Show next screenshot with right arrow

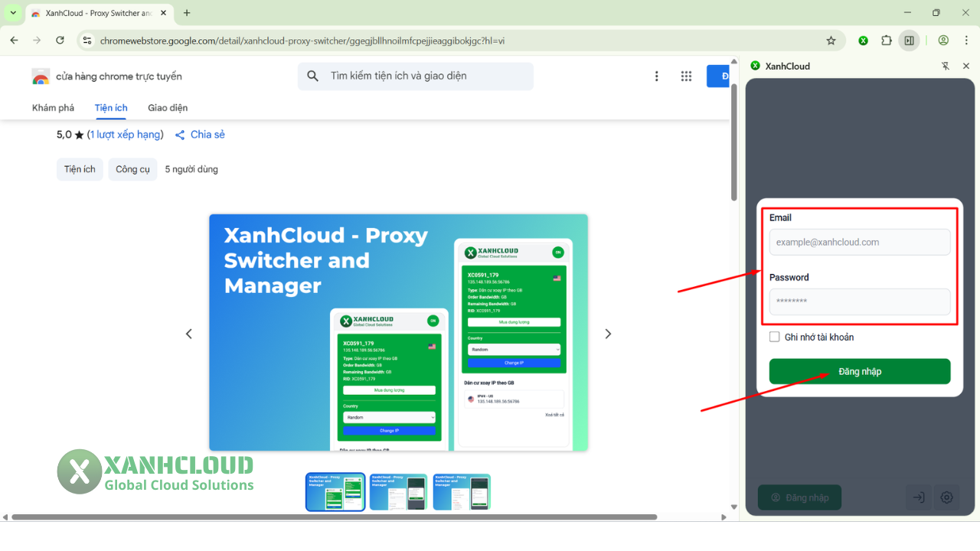click(608, 334)
